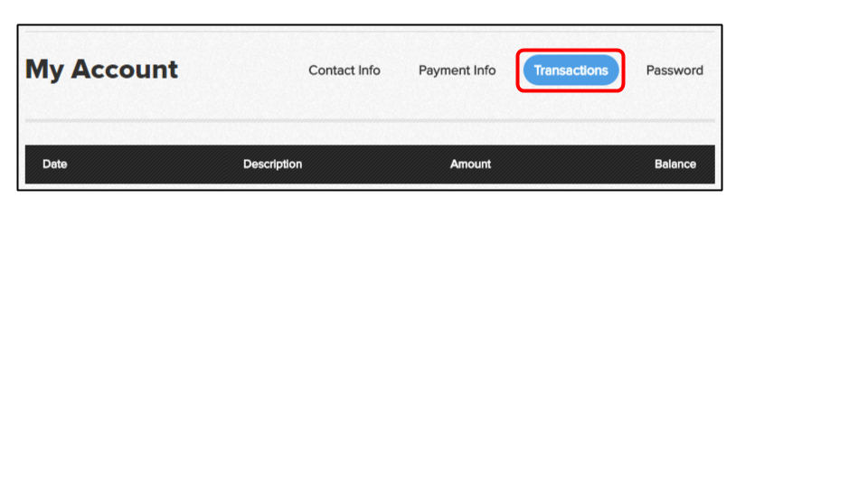Switch to the Payment Info tab
This screenshot has width=868, height=488.
click(457, 70)
